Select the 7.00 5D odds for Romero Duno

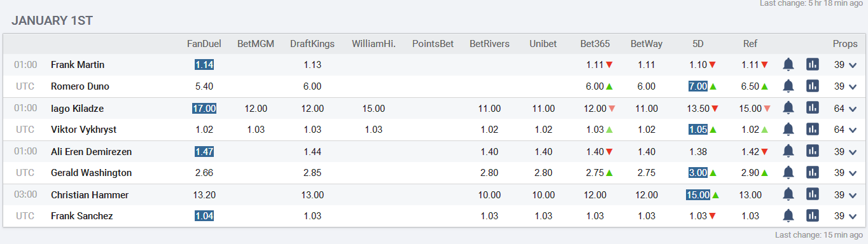coord(698,86)
